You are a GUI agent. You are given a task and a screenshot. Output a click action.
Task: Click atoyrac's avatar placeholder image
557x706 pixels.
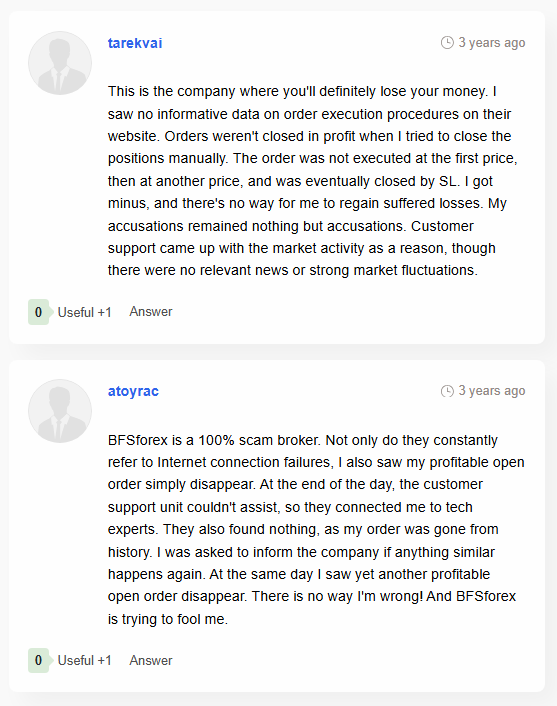pos(60,411)
